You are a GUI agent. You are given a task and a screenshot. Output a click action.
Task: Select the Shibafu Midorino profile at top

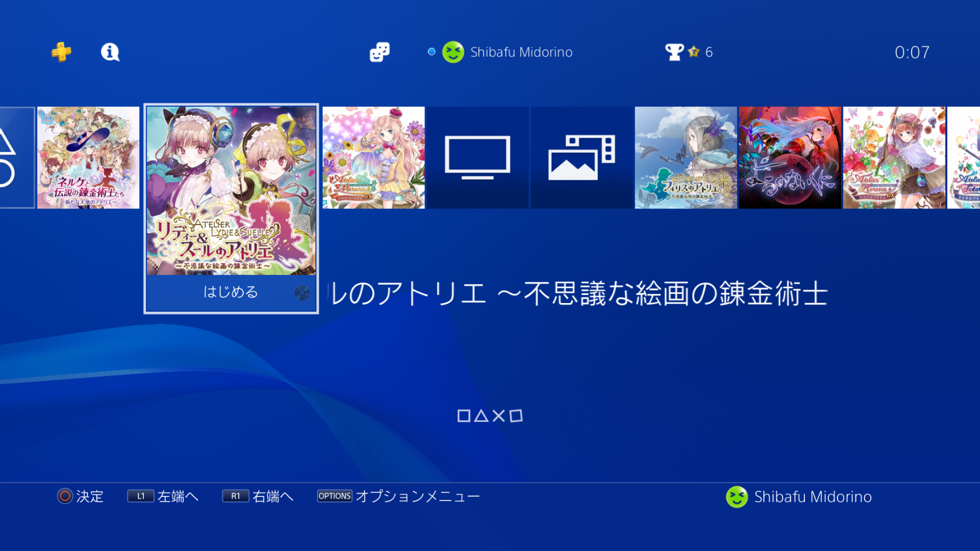click(508, 52)
